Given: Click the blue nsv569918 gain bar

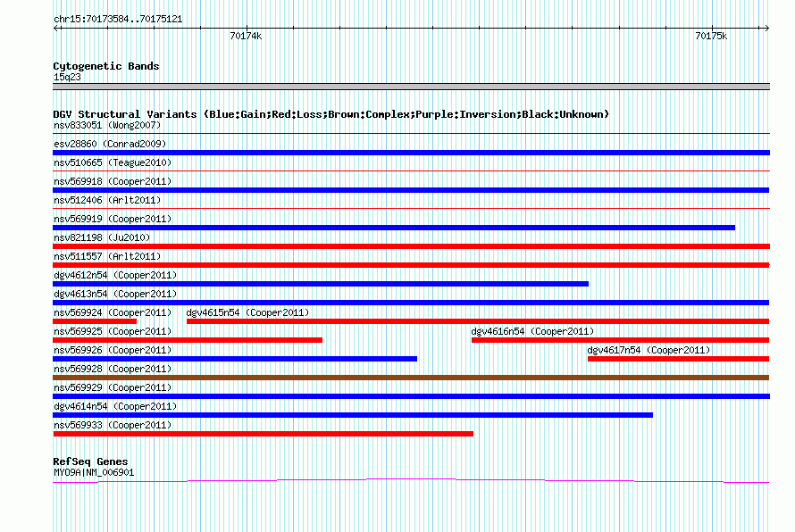Looking at the screenshot, I should pyautogui.click(x=411, y=190).
